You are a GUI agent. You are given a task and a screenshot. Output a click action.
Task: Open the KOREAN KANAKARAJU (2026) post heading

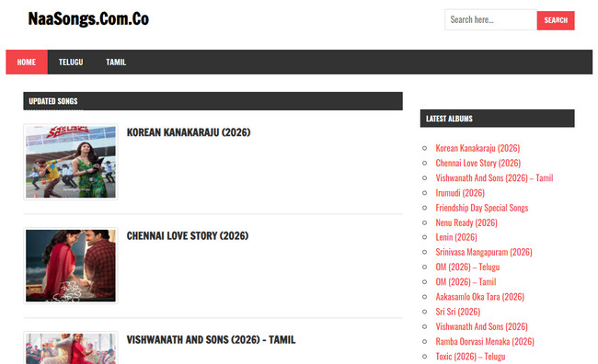point(189,132)
